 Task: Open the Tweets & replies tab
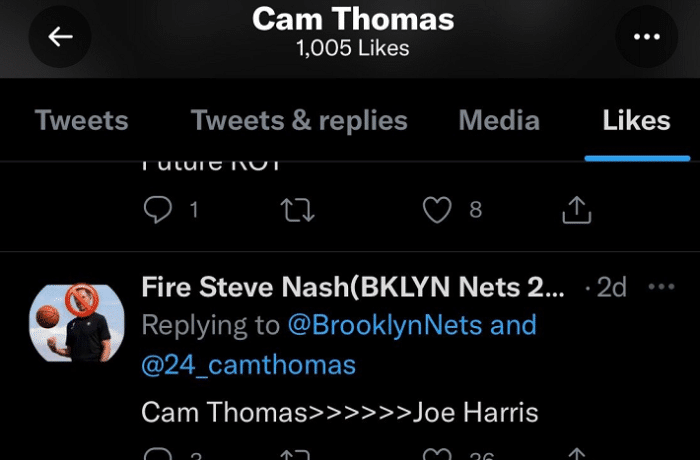299,121
